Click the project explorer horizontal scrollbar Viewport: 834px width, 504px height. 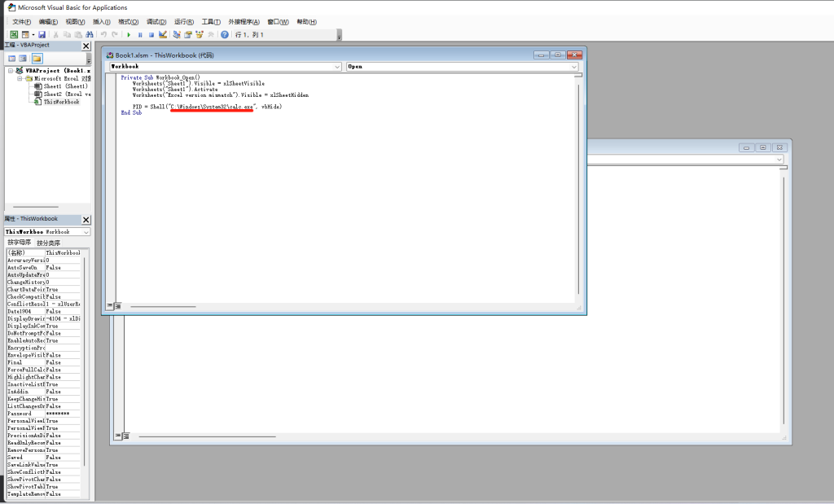point(36,207)
